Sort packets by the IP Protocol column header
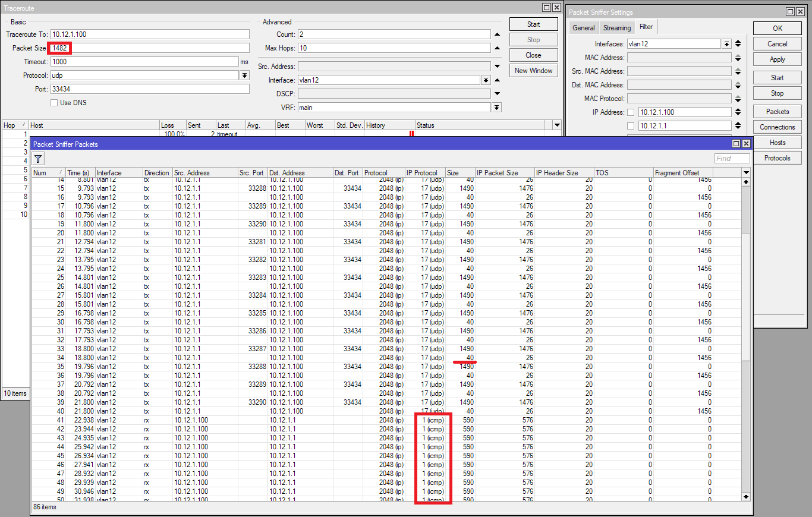The image size is (812, 517). (425, 173)
